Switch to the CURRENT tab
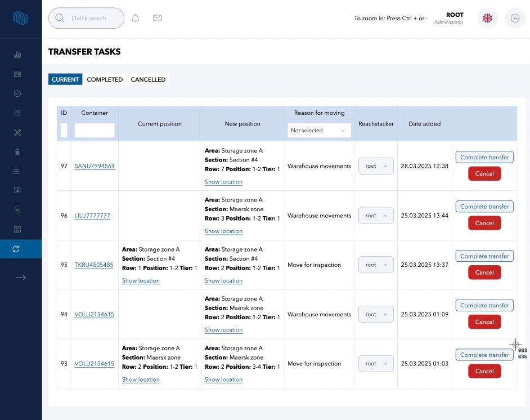The image size is (530, 420). (65, 79)
